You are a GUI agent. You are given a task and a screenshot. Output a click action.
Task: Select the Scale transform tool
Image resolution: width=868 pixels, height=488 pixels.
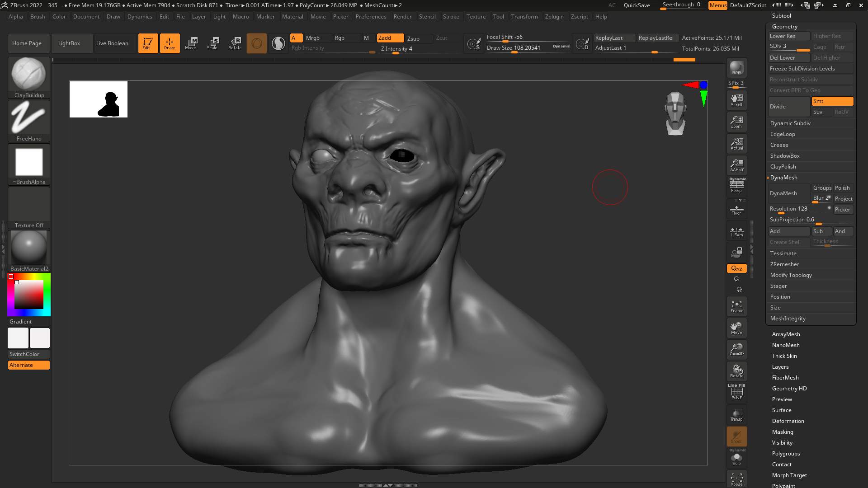(x=212, y=43)
